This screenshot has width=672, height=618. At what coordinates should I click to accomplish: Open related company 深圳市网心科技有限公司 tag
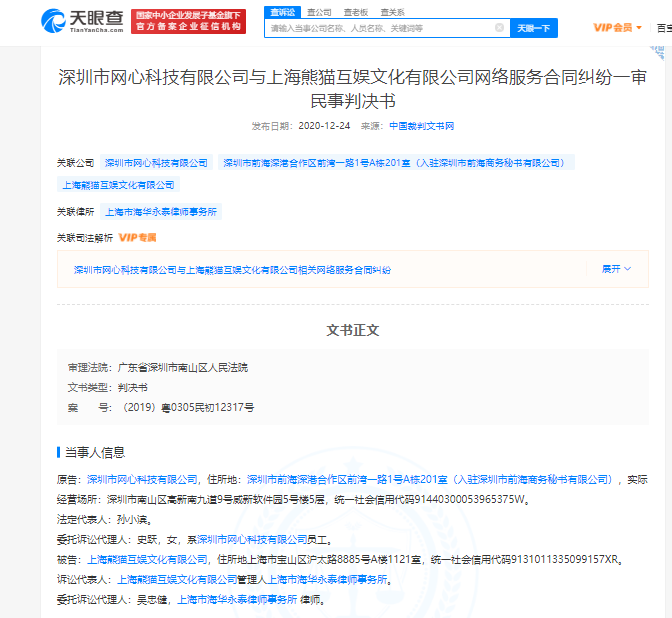(x=156, y=163)
